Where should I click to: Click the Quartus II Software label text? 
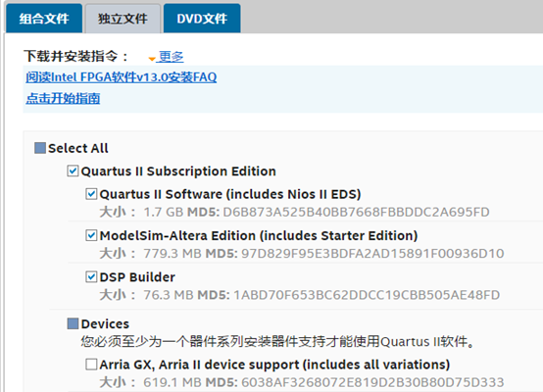pyautogui.click(x=230, y=194)
